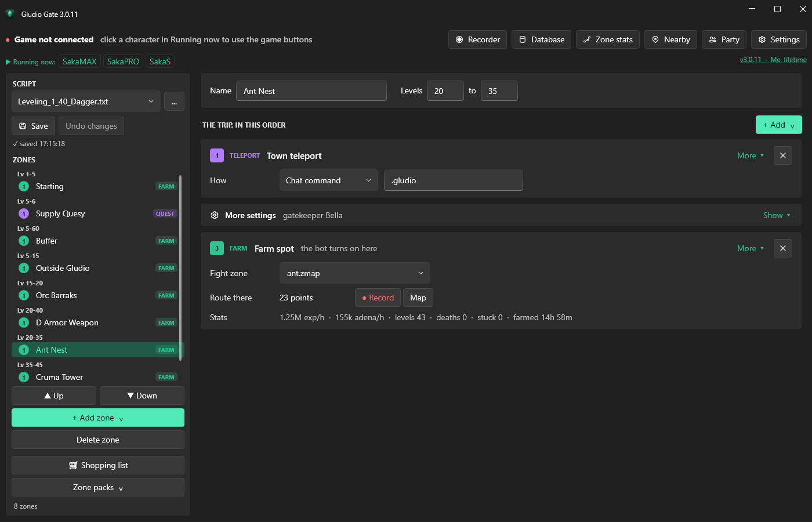Click the gear icon beside More settings
This screenshot has height=522, width=812.
(215, 215)
